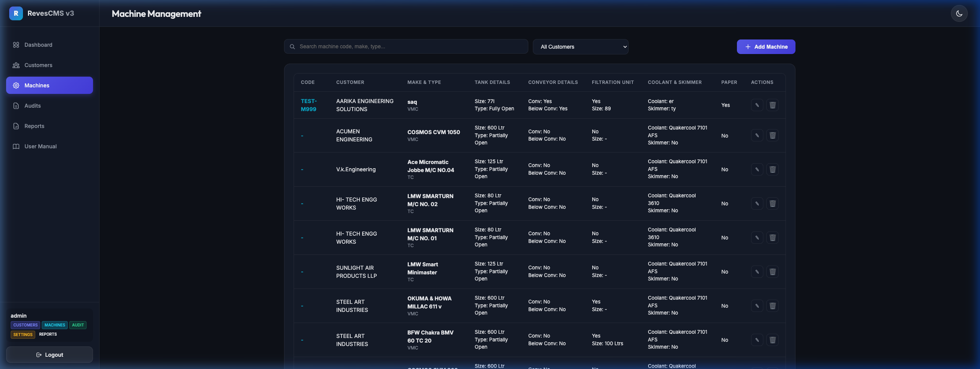Click the AUDIT permission badge
Viewport: 980px width, 369px height.
click(78, 325)
